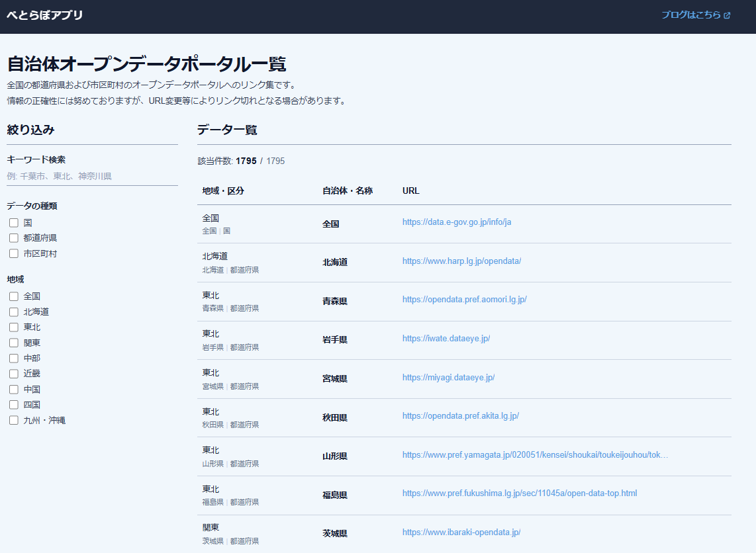The width and height of the screenshot is (756, 553).
Task: Visit the iwate.dataeye.jp link
Action: pos(446,339)
